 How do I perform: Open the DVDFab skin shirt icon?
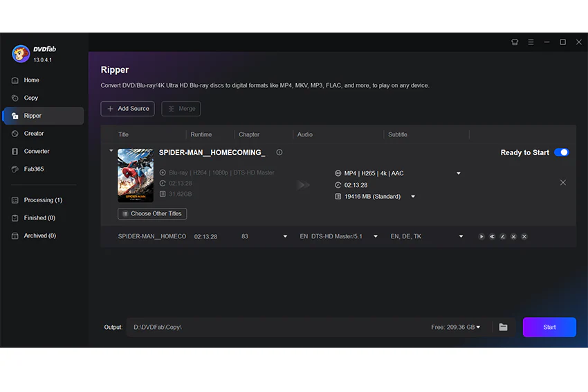point(515,42)
